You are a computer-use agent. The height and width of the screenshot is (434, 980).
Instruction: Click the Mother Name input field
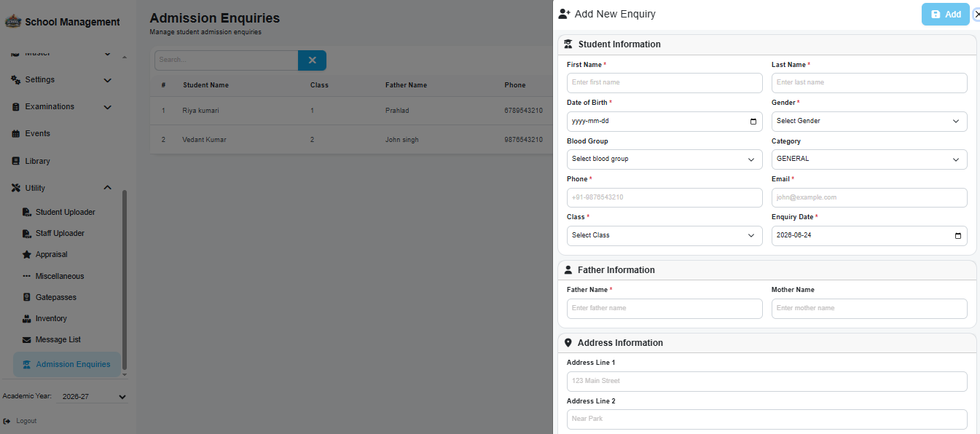(869, 309)
